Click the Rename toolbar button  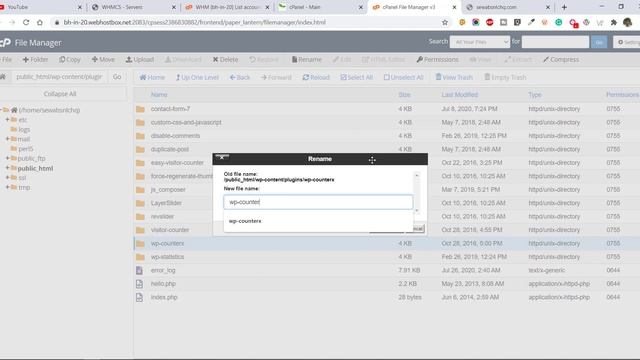coord(307,60)
